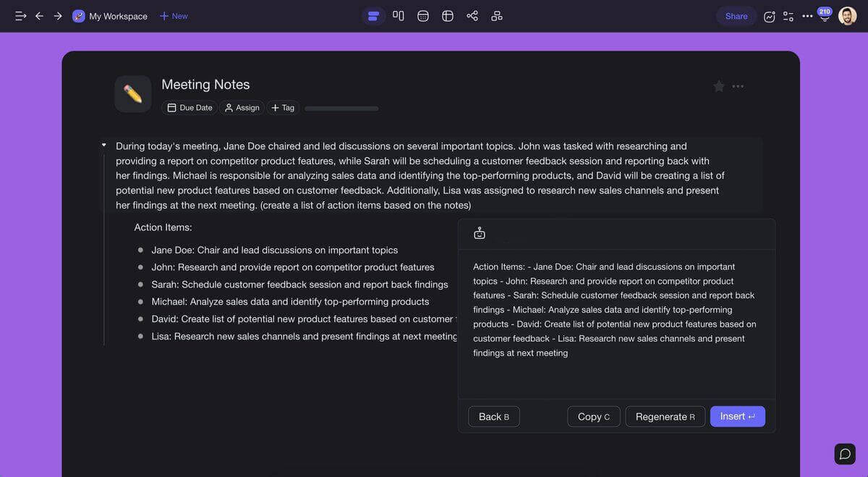Open the ellipsis menu beside the star
The width and height of the screenshot is (868, 477).
738,85
